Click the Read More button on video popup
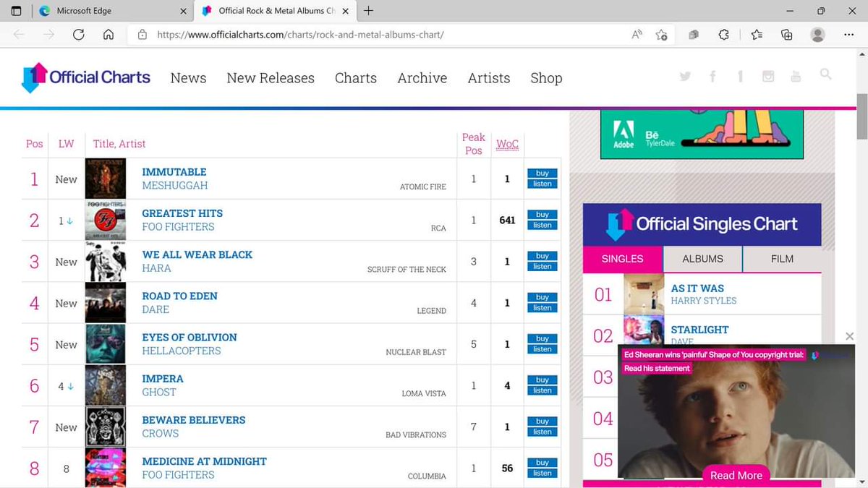Screen dimensions: 868x488 point(736,475)
